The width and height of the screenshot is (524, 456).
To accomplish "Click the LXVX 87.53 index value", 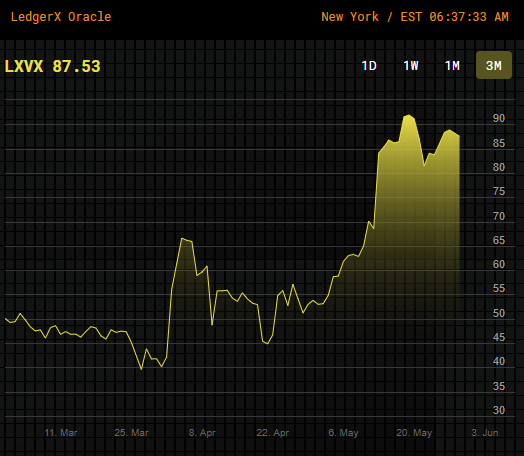I will coord(52,66).
